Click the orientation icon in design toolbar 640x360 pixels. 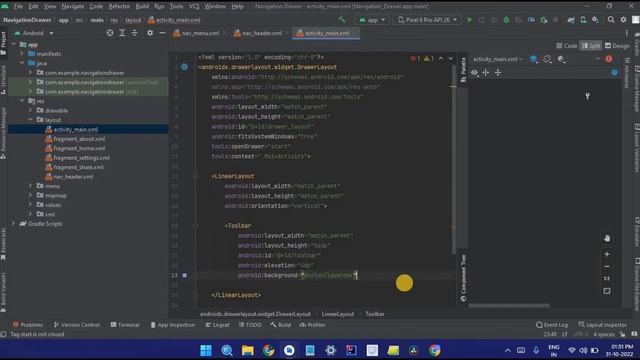tap(547, 59)
